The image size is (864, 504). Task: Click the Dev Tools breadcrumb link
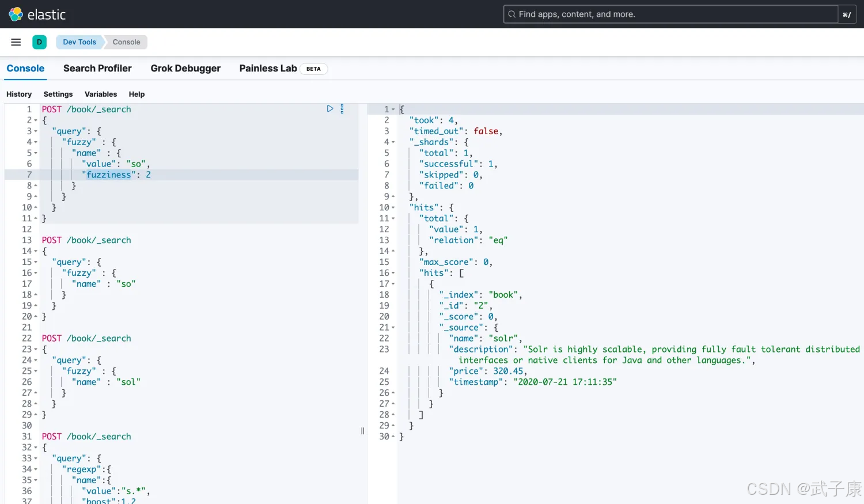click(x=79, y=42)
